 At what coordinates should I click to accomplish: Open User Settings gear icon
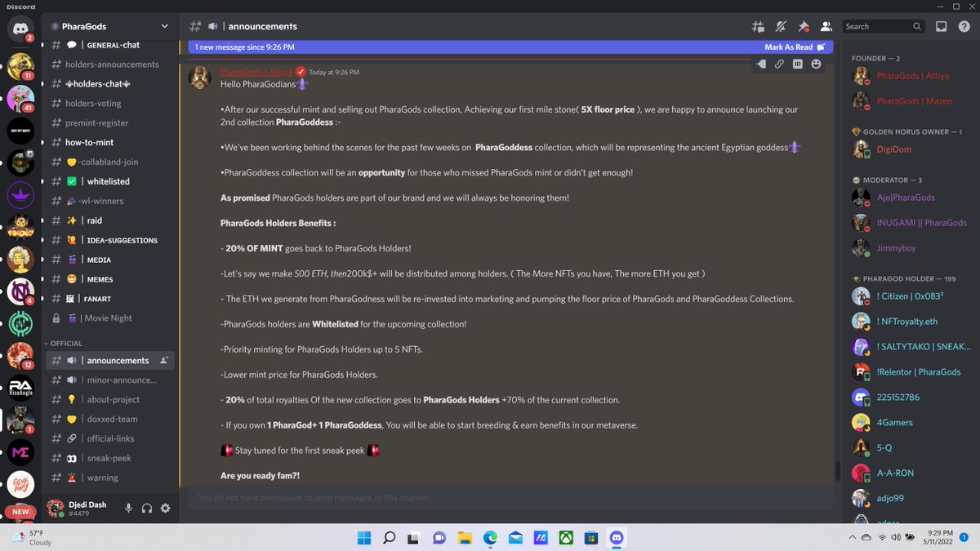[166, 509]
